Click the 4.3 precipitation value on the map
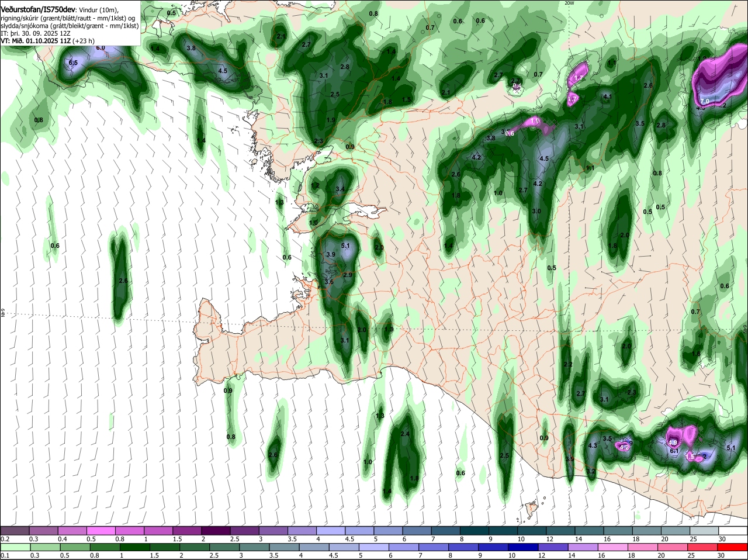This screenshot has width=748, height=560. click(593, 445)
